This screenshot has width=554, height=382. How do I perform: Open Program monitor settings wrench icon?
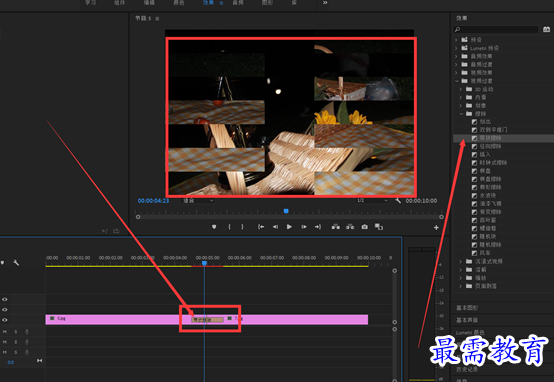point(398,201)
